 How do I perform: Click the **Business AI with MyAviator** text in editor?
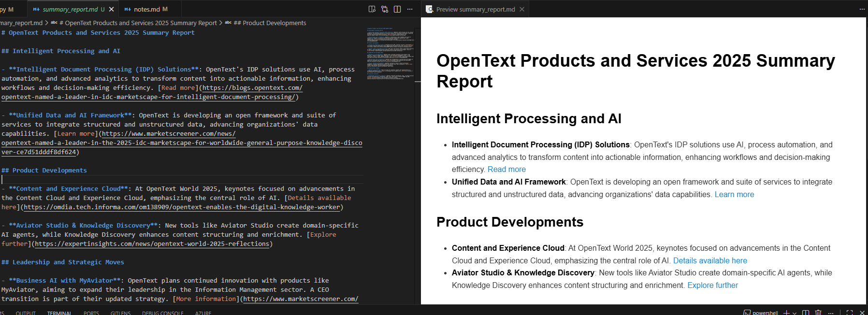[65, 281]
